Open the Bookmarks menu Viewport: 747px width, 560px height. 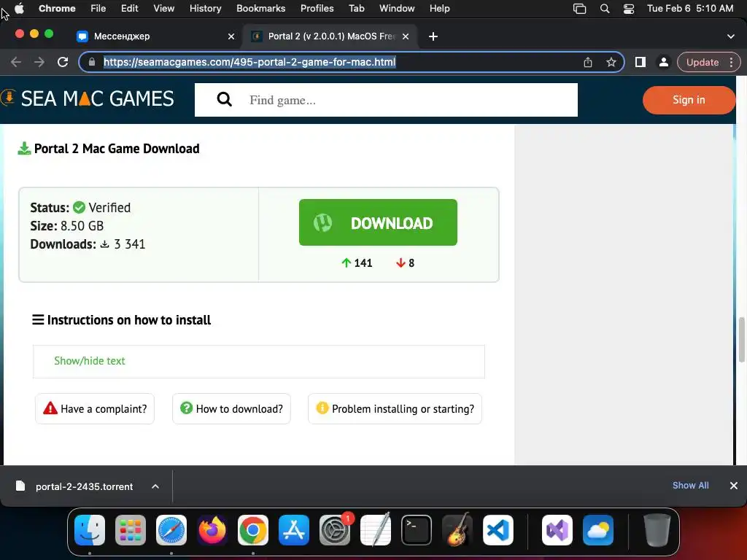pos(261,9)
